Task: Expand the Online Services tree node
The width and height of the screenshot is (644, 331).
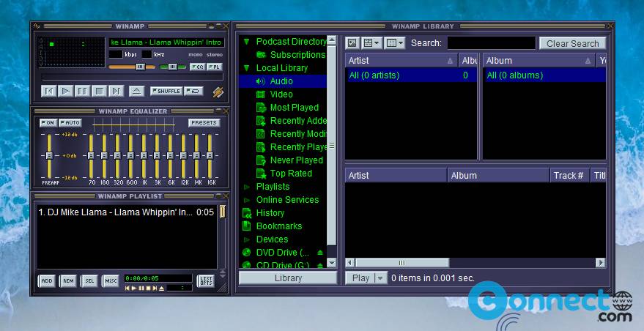Action: (x=246, y=200)
